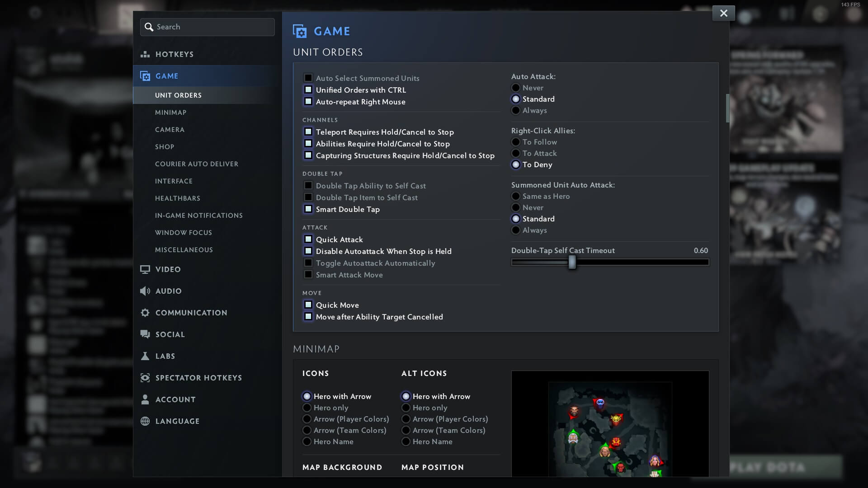Click the settings panel vertical scrollbar

coord(727,108)
